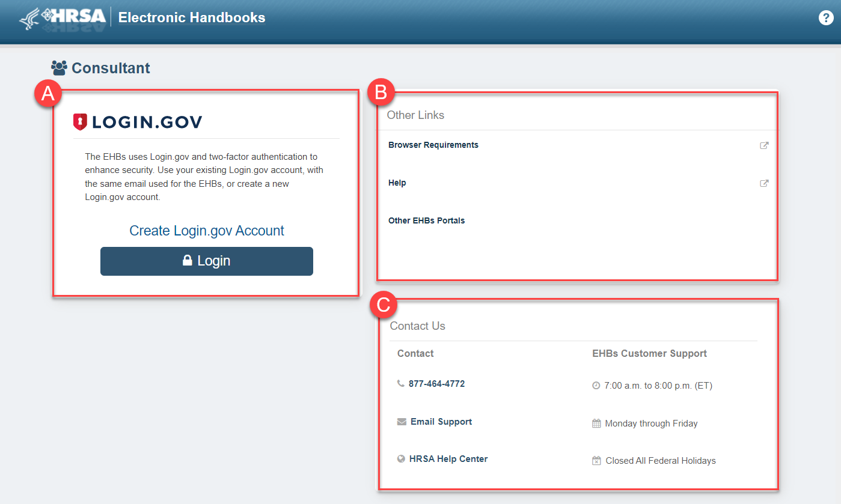Open the Help link under Other Links
The height and width of the screenshot is (504, 841).
[397, 183]
